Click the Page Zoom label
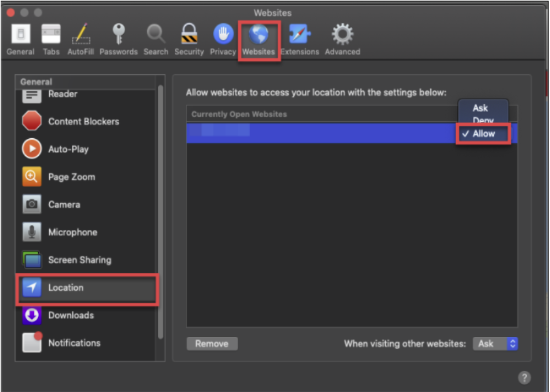The width and height of the screenshot is (550, 392). [71, 177]
